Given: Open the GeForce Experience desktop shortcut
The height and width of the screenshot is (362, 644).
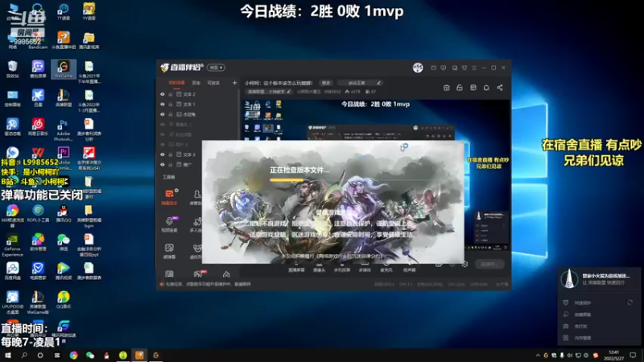Looking at the screenshot, I should (12, 245).
